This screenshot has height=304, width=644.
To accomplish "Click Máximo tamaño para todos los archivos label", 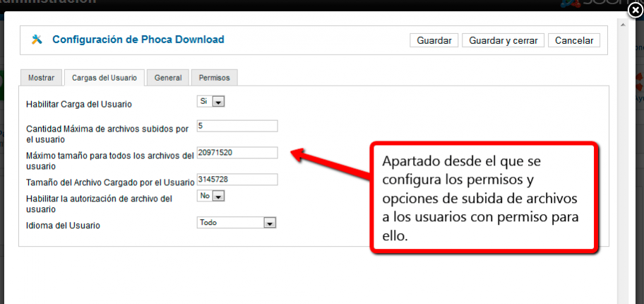I will pyautogui.click(x=109, y=161).
